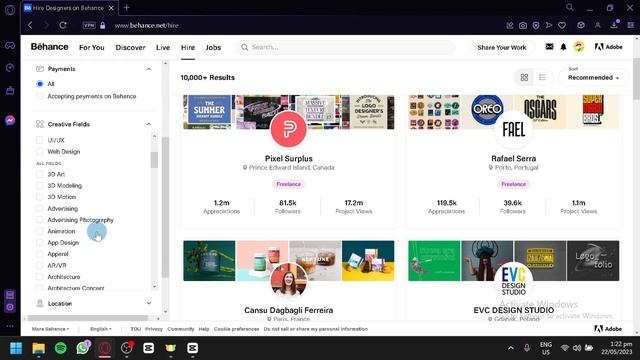Switch to grid view layout
640x360 pixels.
[524, 77]
